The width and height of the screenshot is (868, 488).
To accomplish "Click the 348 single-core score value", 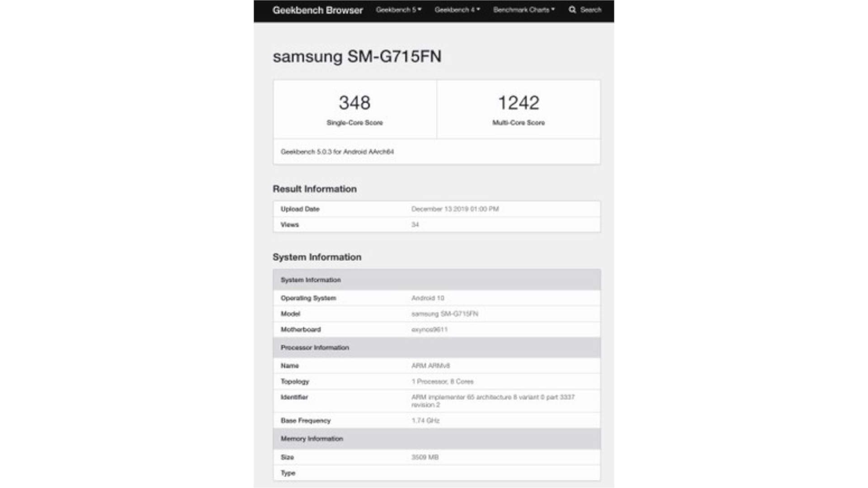I will pos(354,103).
